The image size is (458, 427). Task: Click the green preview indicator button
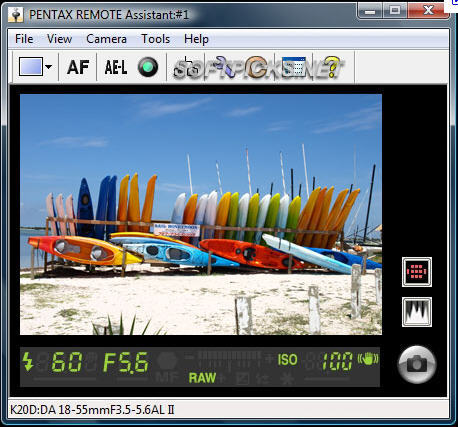click(x=148, y=67)
